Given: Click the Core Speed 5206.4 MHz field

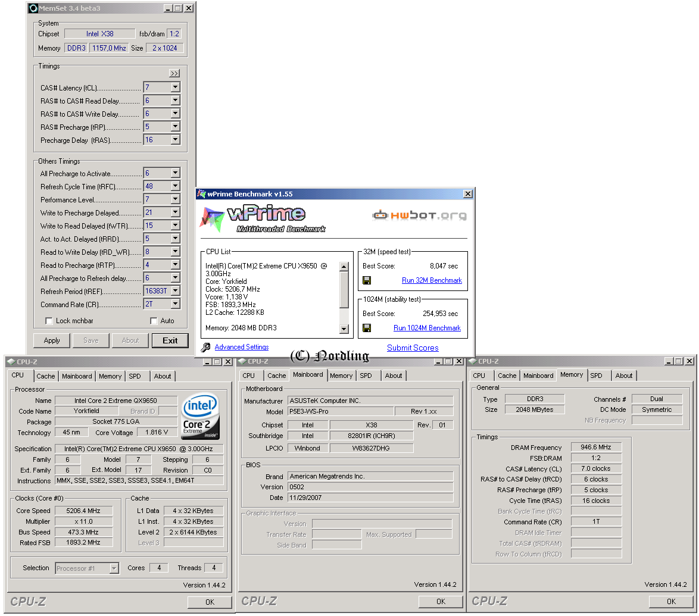Looking at the screenshot, I should click(x=83, y=511).
